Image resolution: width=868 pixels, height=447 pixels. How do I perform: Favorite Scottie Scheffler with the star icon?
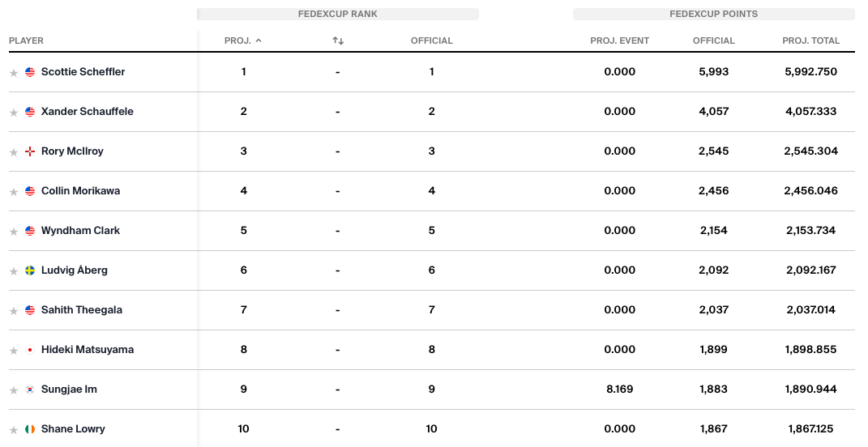pos(14,73)
